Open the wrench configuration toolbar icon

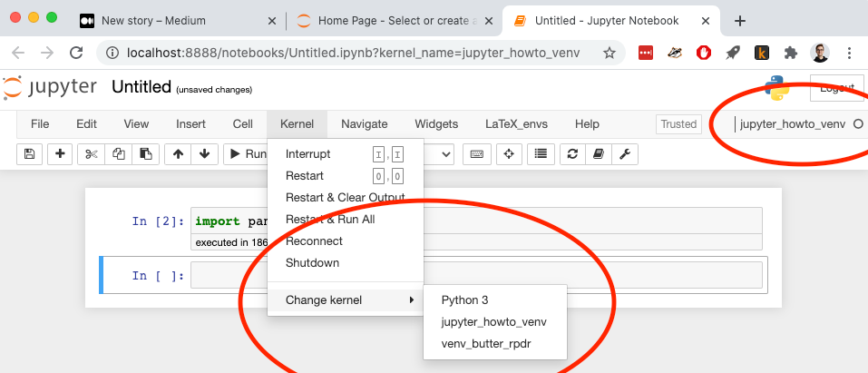pos(625,154)
